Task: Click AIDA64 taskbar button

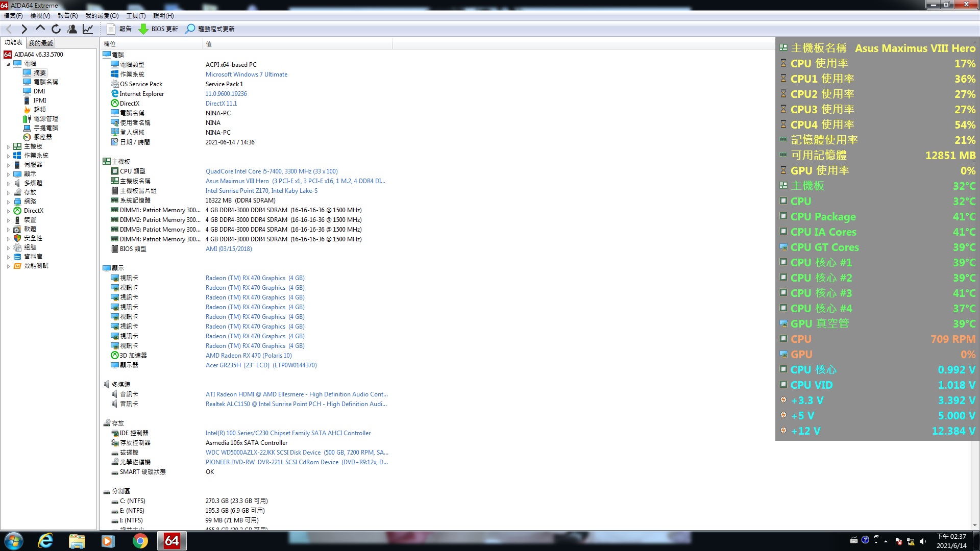Action: tap(171, 541)
